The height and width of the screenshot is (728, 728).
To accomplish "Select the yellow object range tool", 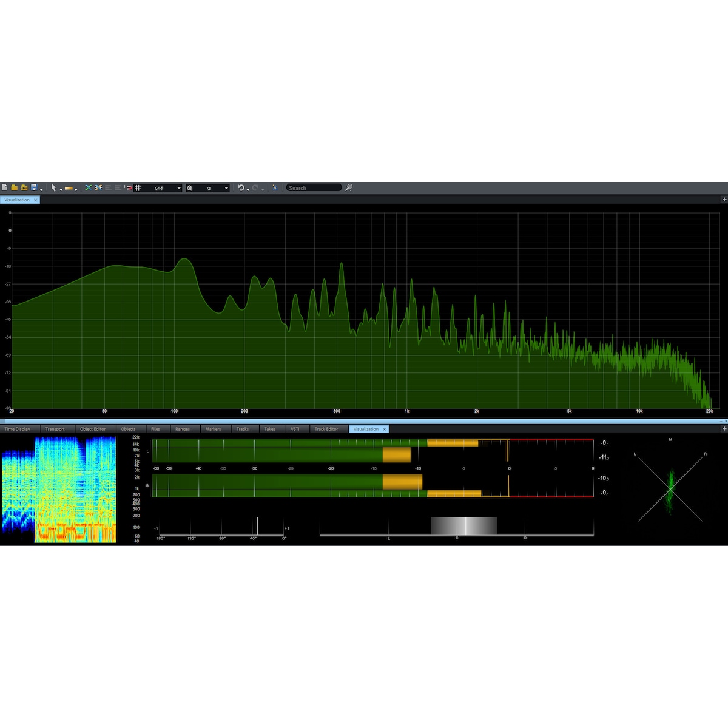I will pos(69,189).
